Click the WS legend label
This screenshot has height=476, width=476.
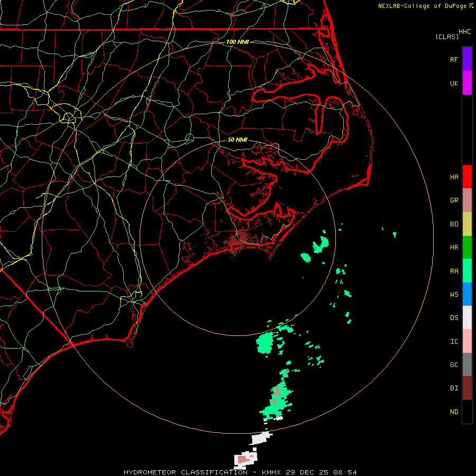pyautogui.click(x=454, y=294)
